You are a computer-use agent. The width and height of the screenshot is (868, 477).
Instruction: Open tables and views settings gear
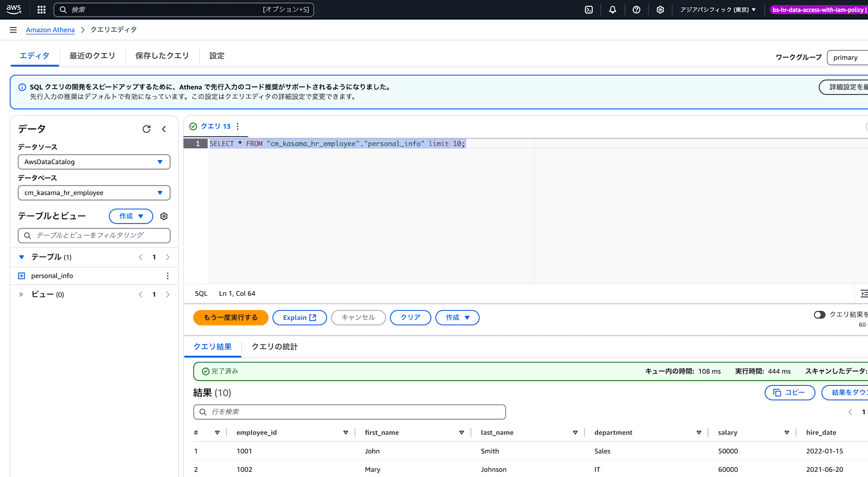tap(164, 216)
